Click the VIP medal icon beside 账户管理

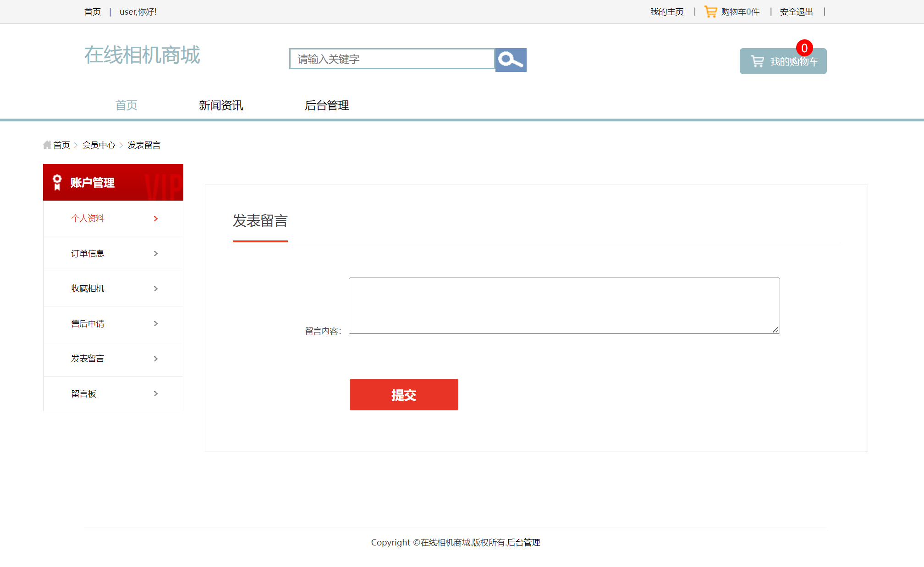click(x=56, y=182)
